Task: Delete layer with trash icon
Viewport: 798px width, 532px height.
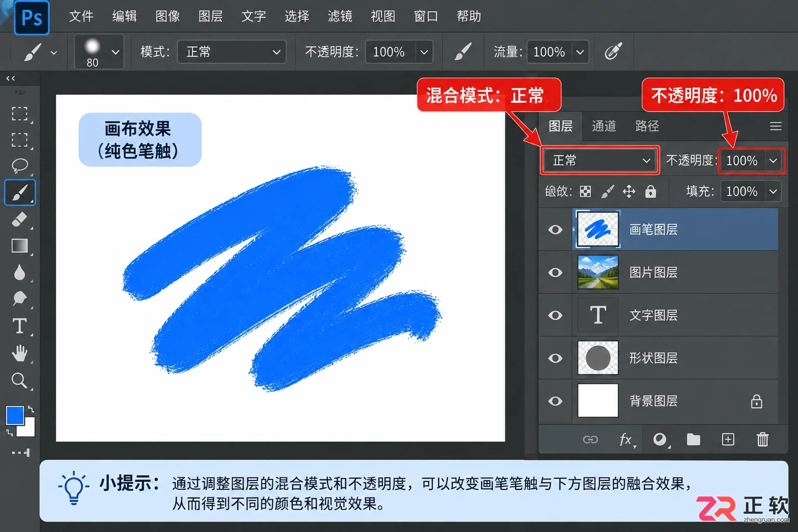Action: tap(763, 439)
